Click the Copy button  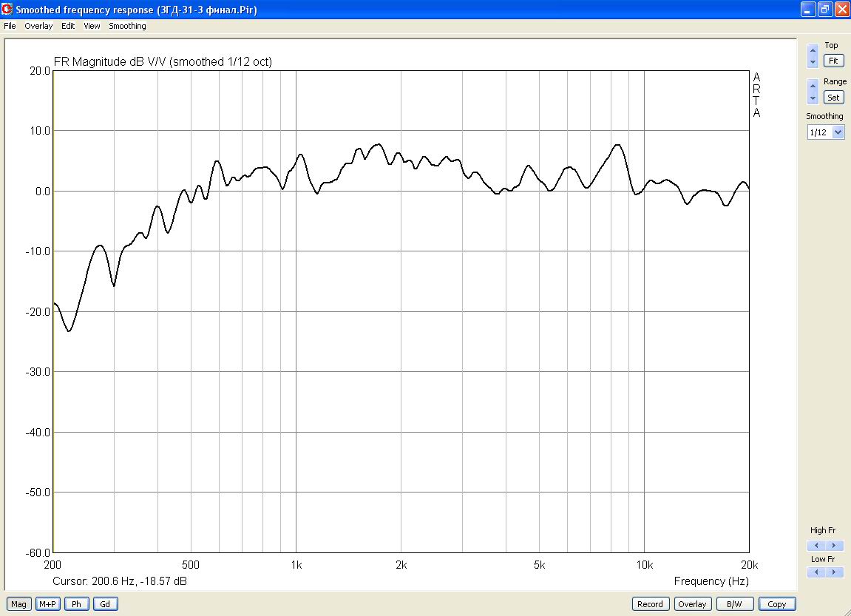point(776,604)
